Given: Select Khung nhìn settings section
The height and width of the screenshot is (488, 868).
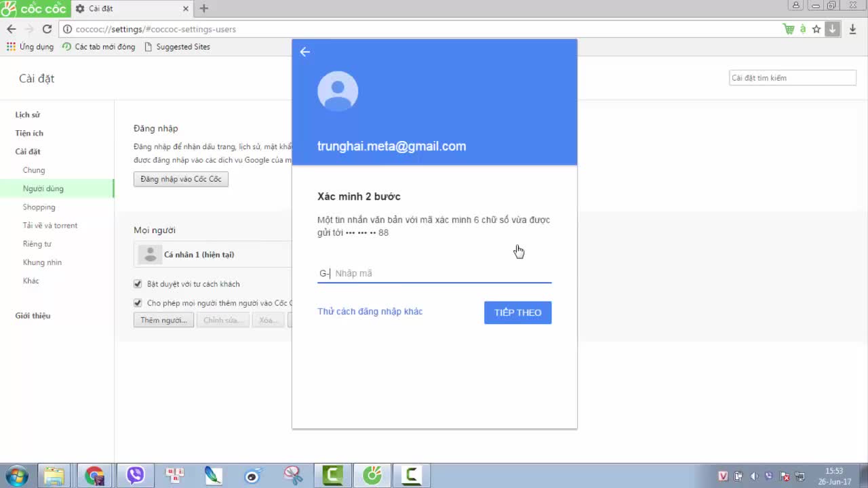Looking at the screenshot, I should click(42, 262).
